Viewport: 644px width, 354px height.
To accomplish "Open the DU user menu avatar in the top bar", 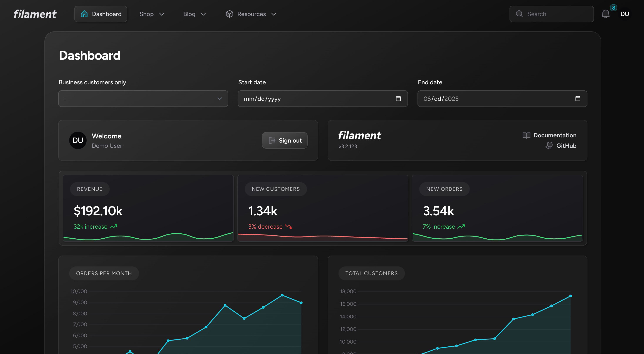I will click(x=624, y=14).
